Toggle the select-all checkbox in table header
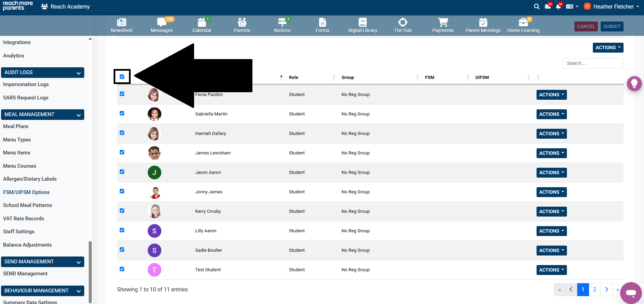The image size is (644, 304). [122, 77]
